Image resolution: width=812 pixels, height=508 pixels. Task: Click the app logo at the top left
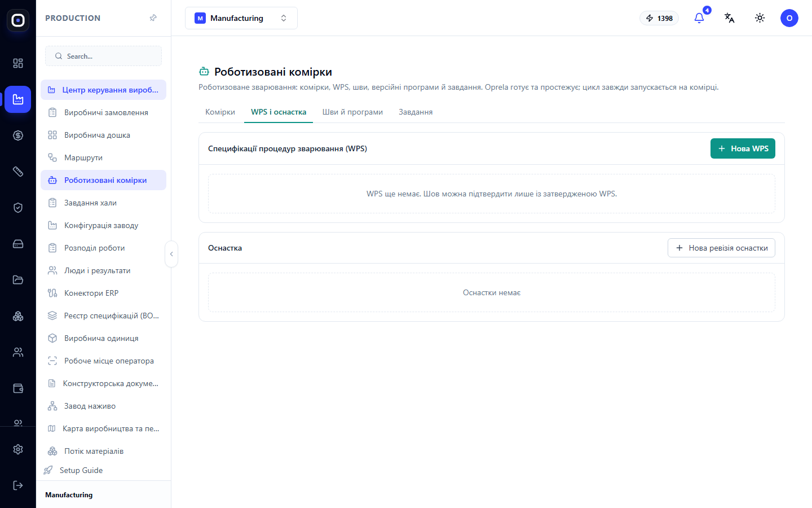click(x=18, y=20)
